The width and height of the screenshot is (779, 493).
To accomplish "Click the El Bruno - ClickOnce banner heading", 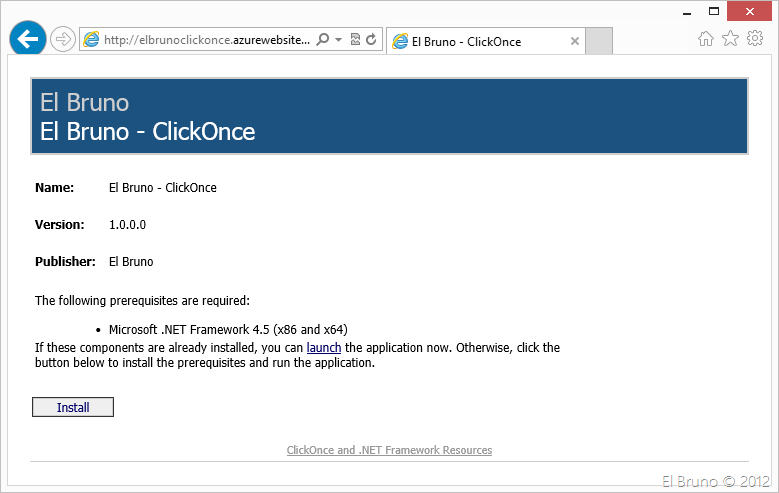I will (x=148, y=131).
